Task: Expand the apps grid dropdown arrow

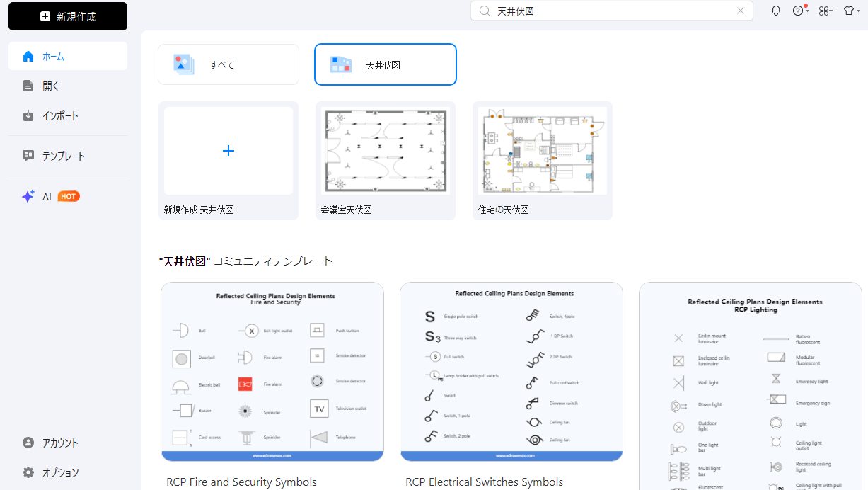Action: tap(833, 12)
